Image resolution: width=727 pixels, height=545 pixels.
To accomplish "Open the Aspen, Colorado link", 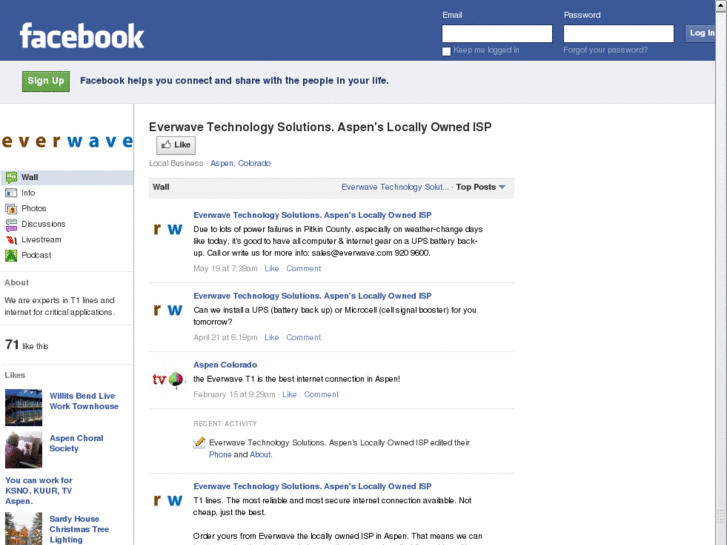I will (x=240, y=163).
